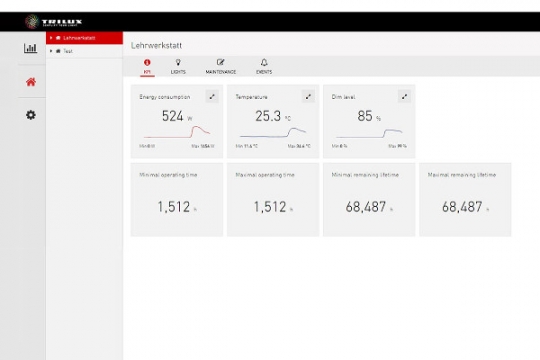Select Test in the location tree

tap(84, 51)
